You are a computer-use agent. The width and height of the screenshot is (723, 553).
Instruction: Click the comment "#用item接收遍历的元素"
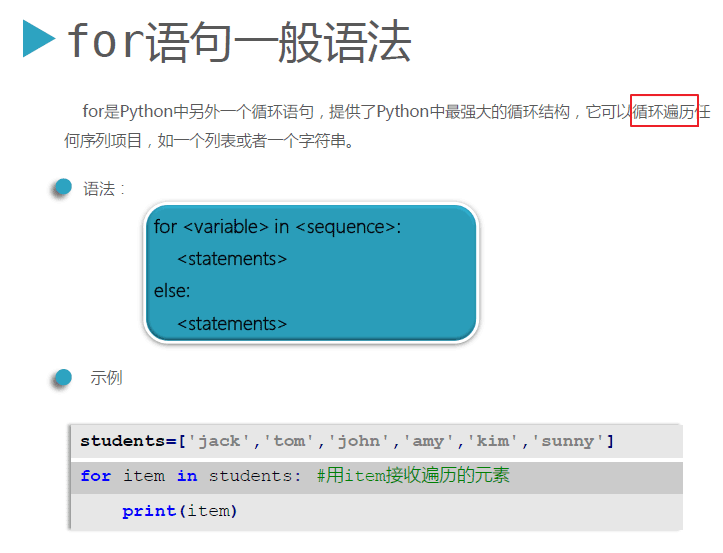pyautogui.click(x=413, y=475)
